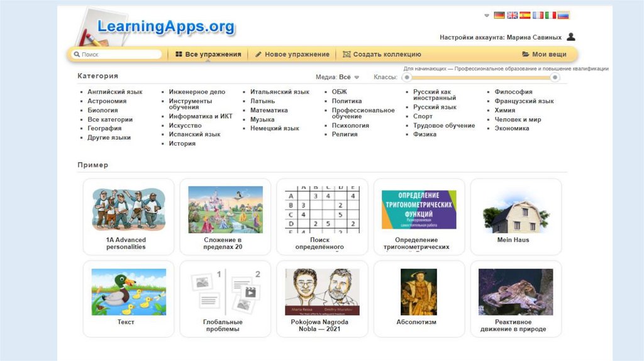
Task: Choose the Музыка category
Action: click(262, 119)
